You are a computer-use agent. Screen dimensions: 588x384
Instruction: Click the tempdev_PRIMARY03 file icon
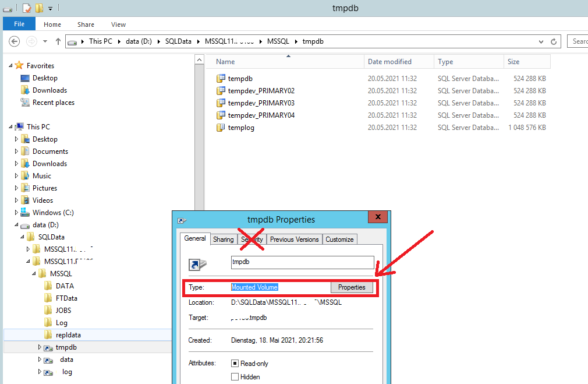coord(221,103)
